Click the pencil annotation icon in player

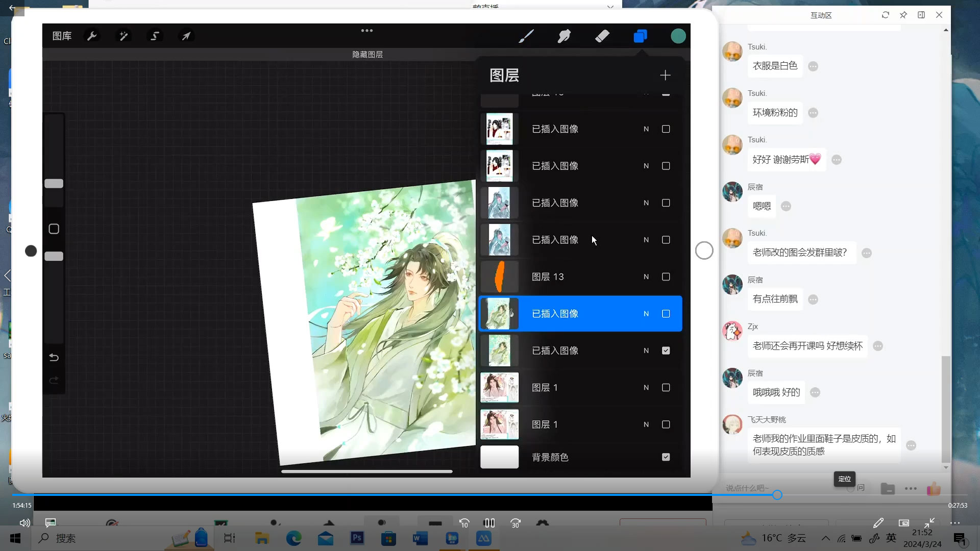click(878, 523)
